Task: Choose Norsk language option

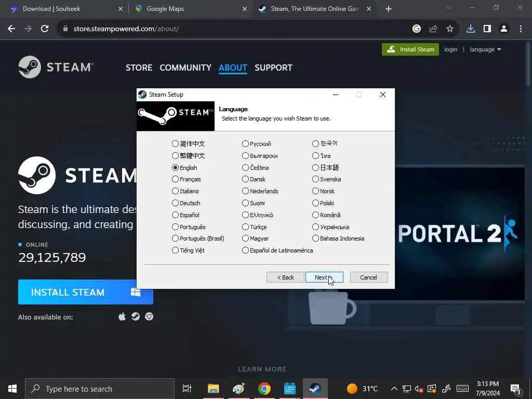Action: [315, 191]
